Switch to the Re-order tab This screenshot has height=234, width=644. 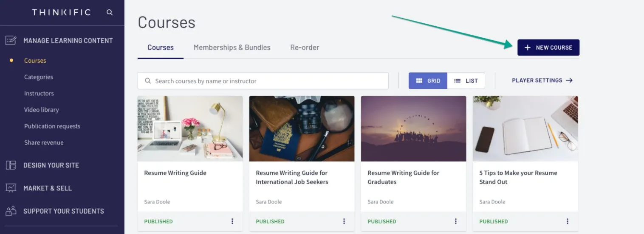[x=305, y=47]
